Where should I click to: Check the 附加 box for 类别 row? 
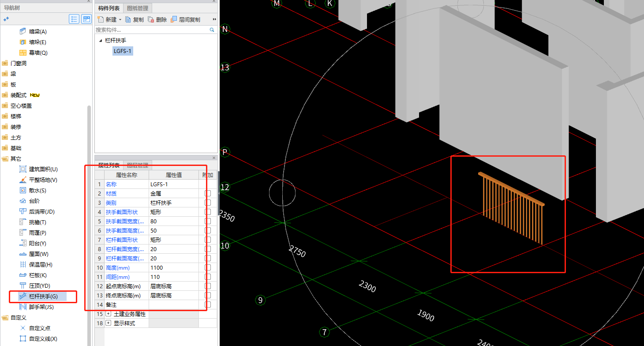coord(208,203)
